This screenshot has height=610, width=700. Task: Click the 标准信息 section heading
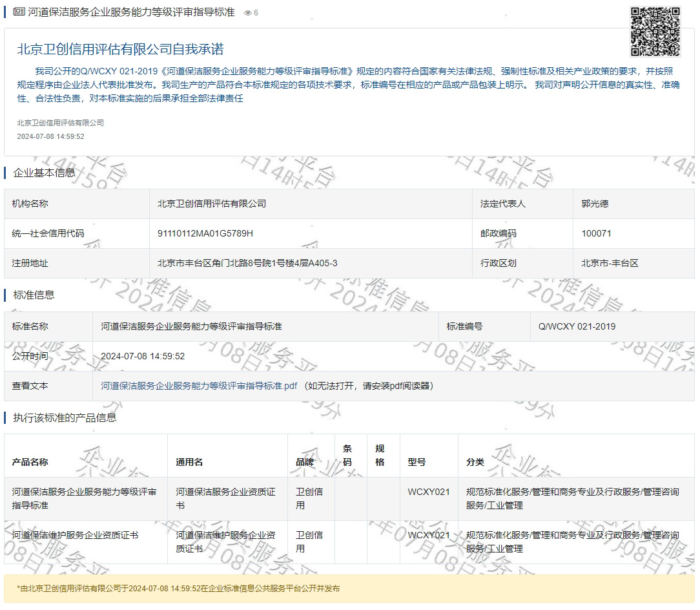click(x=34, y=295)
